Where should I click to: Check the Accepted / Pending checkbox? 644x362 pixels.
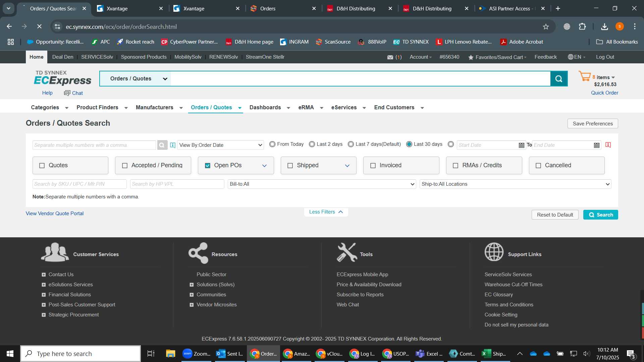(125, 166)
